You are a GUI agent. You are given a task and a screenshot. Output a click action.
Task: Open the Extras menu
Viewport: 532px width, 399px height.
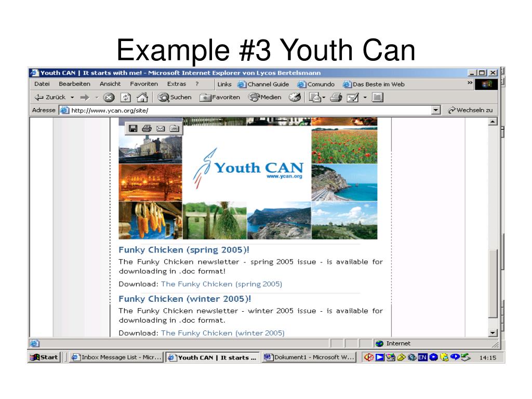(177, 84)
